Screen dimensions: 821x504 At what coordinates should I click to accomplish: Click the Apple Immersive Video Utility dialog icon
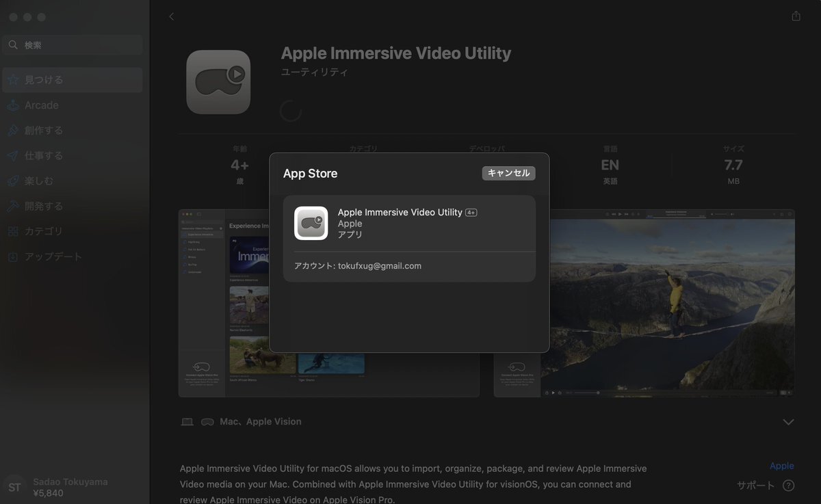click(311, 224)
